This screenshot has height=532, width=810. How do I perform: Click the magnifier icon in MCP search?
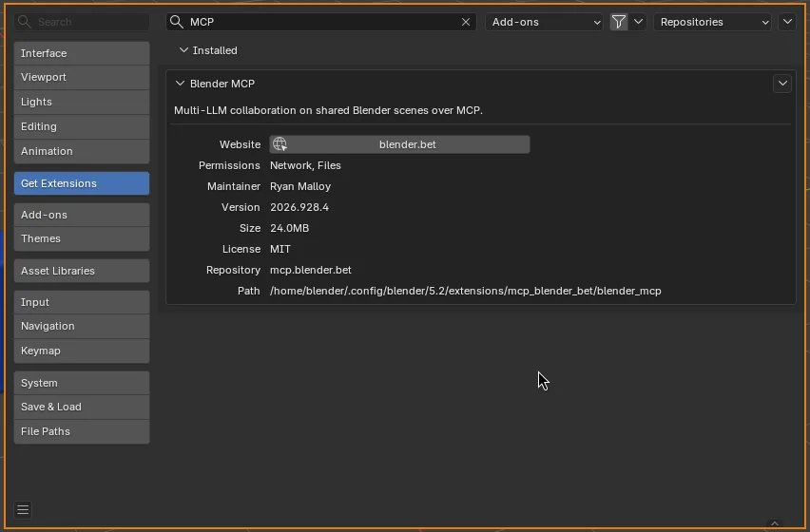(177, 22)
